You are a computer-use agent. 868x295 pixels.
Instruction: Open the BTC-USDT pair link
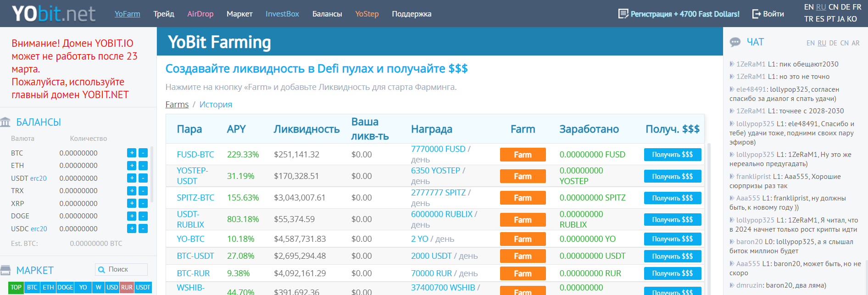(195, 256)
